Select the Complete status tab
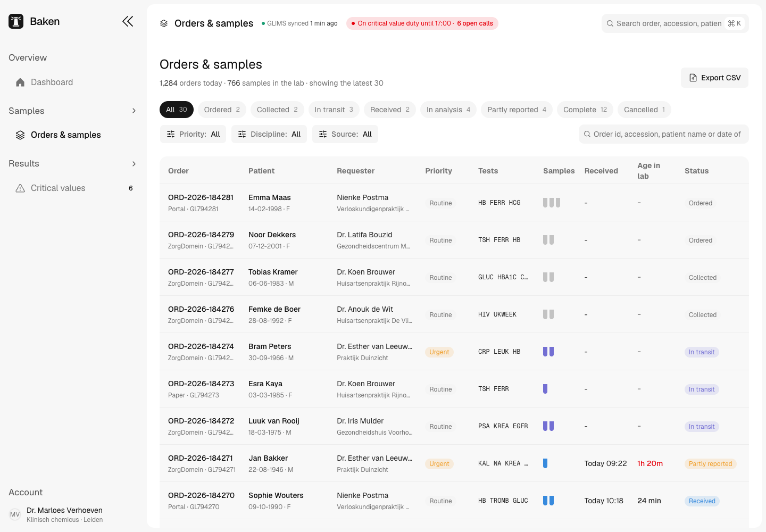766x532 pixels. [x=585, y=110]
